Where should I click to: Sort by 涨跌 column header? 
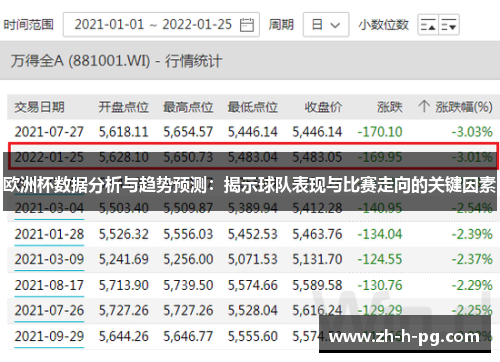click(x=390, y=107)
